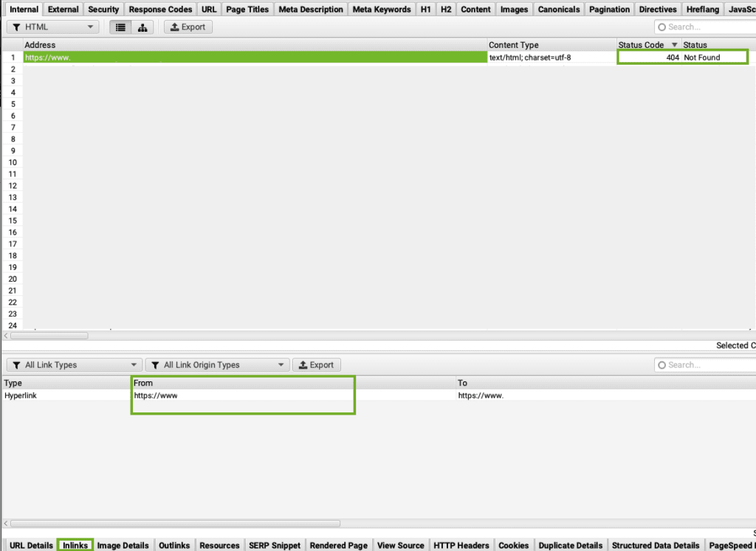Open the All Link Types dropdown

[75, 365]
